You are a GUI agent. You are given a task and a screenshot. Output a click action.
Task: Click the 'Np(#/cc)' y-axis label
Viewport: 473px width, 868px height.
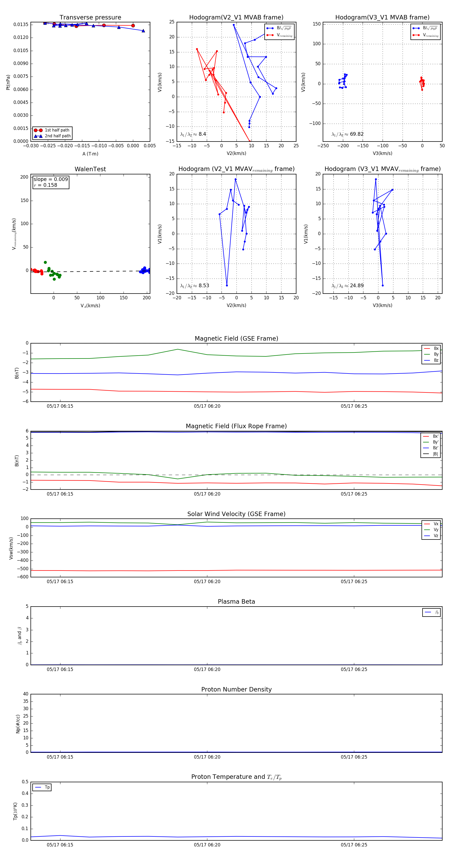coord(18,723)
